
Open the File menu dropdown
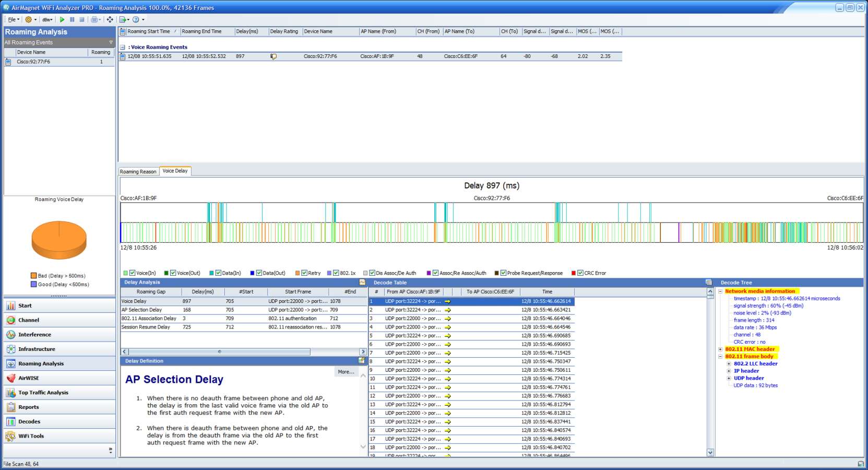pos(14,19)
